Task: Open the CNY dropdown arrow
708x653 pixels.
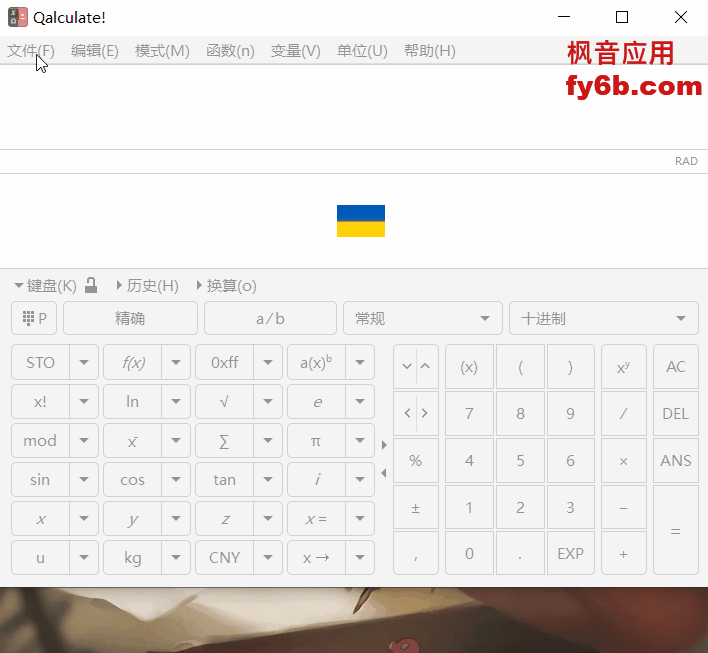Action: coord(268,557)
